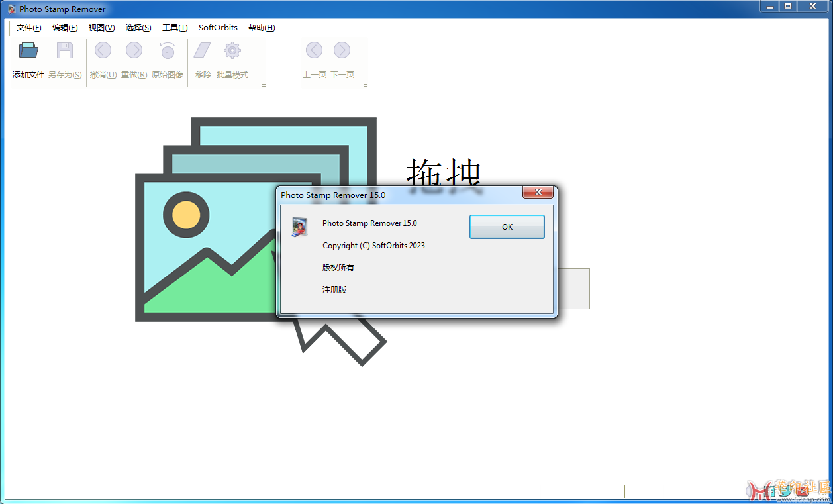Screen dimensions: 833x504
Task: Click 'Photo Stamp Remover 15.0' text in dialog body
Action: pos(369,223)
